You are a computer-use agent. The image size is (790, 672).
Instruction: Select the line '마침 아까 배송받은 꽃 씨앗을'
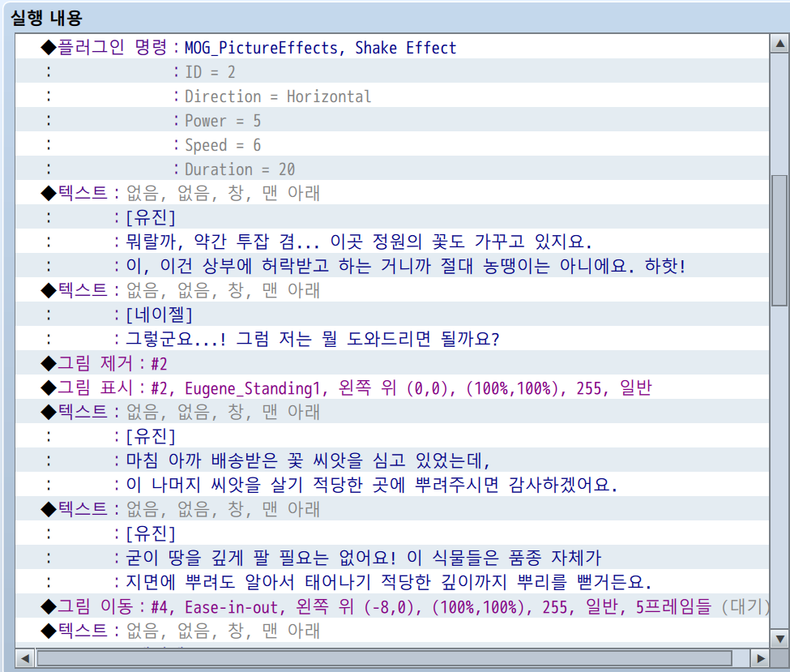pos(392,460)
